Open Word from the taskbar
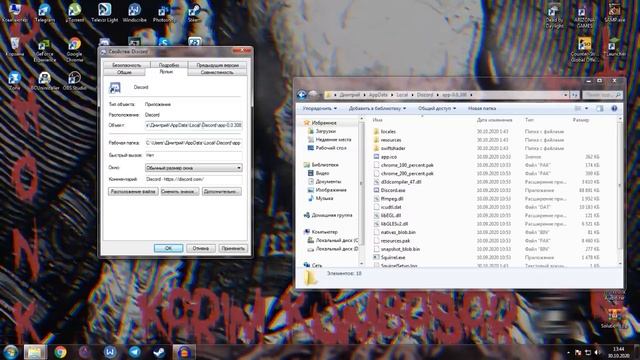 pos(110,352)
